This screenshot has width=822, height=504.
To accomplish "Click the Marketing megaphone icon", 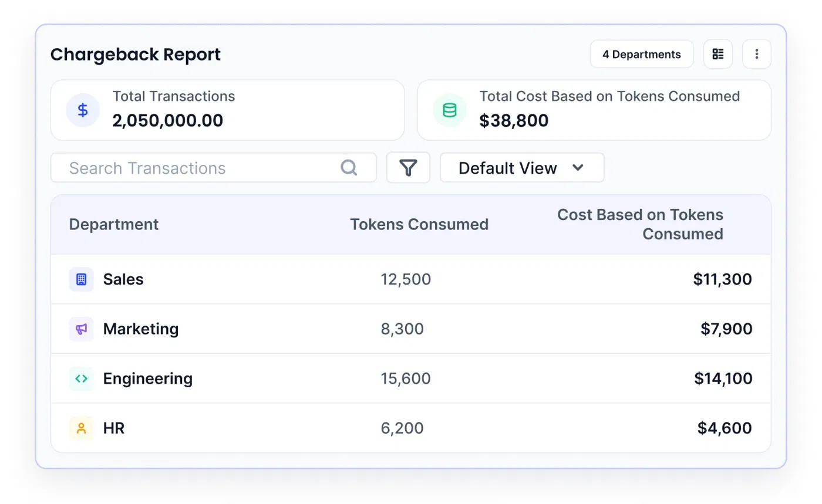I will tap(81, 329).
